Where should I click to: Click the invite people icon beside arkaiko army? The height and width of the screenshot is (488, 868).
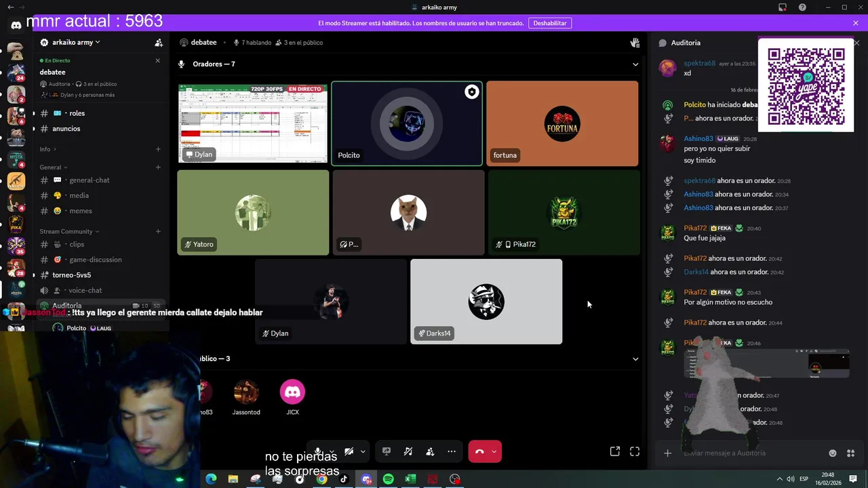point(159,43)
